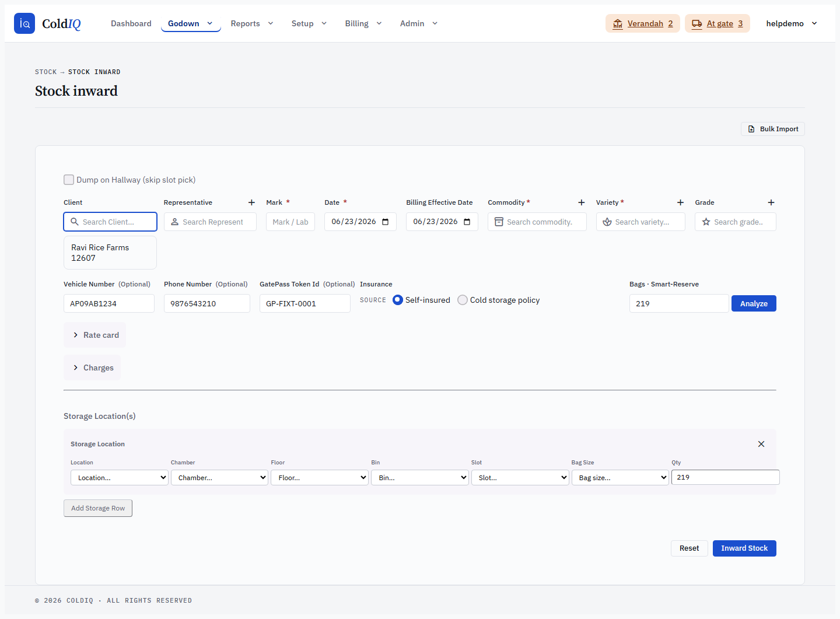840x619 pixels.
Task: Select the Ravi Rice Farms client suggestion
Action: tap(110, 253)
